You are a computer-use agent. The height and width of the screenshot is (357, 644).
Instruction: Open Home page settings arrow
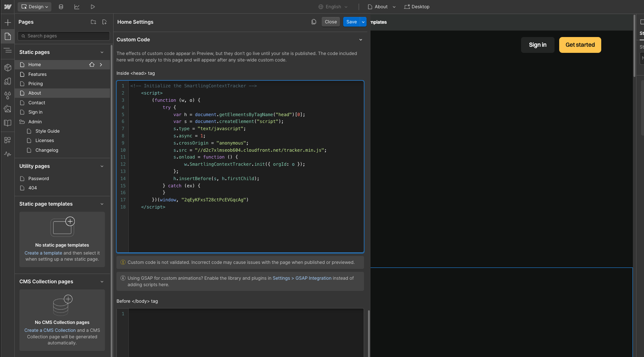click(101, 65)
